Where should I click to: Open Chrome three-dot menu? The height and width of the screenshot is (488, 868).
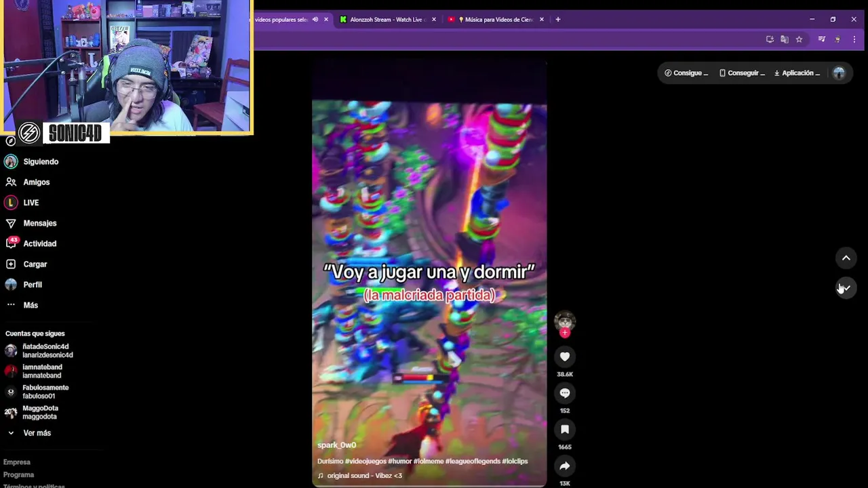pyautogui.click(x=854, y=39)
